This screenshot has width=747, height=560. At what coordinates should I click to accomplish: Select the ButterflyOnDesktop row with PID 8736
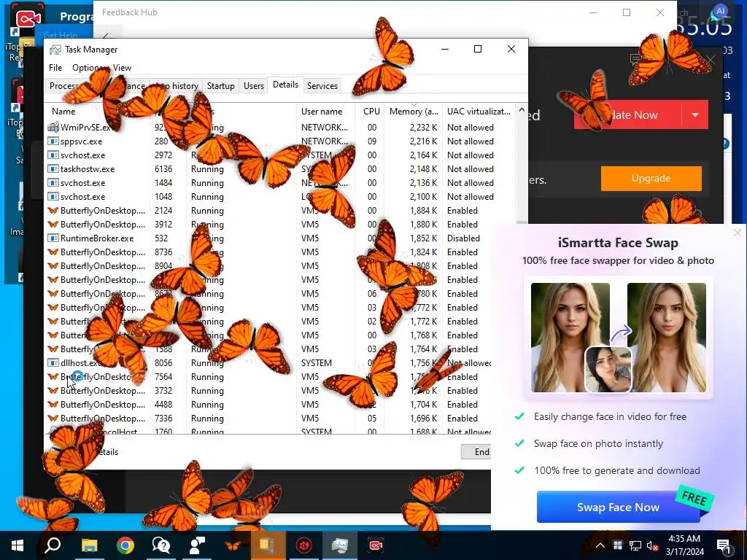(280, 252)
